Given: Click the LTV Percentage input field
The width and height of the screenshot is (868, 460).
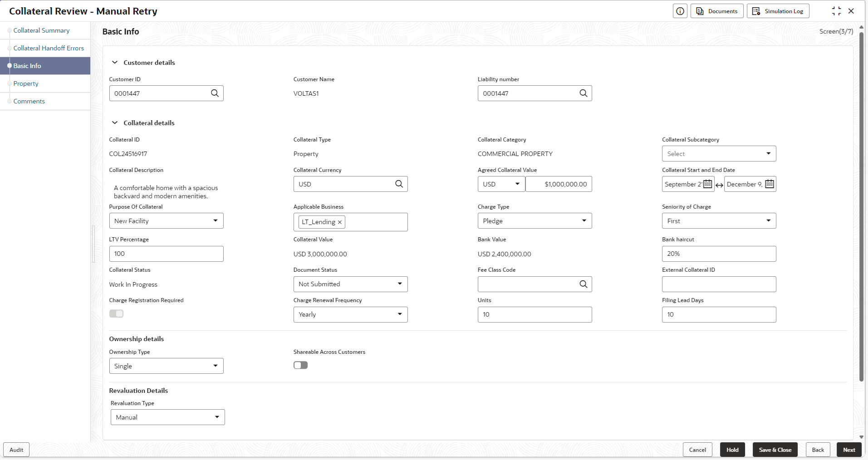Looking at the screenshot, I should (166, 254).
